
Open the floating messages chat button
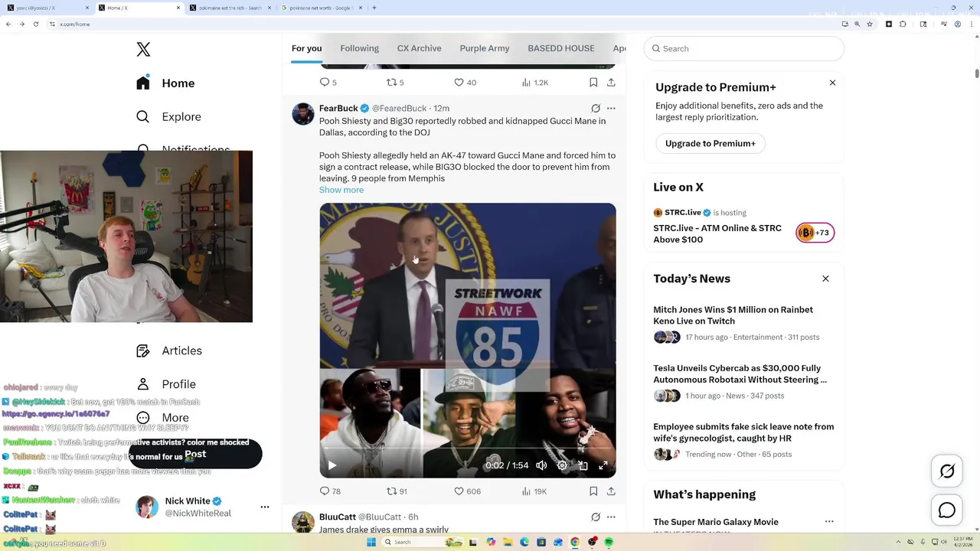947,510
